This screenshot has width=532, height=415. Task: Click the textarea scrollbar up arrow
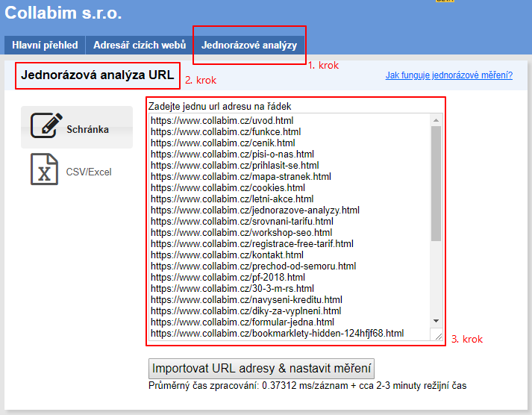pos(436,120)
